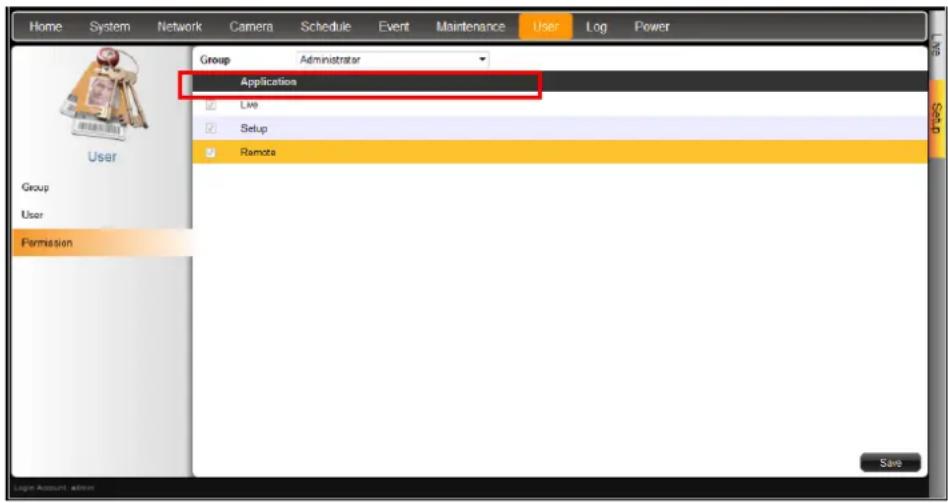Select the Setup application row
Image resolution: width=948 pixels, height=503 pixels.
560,128
